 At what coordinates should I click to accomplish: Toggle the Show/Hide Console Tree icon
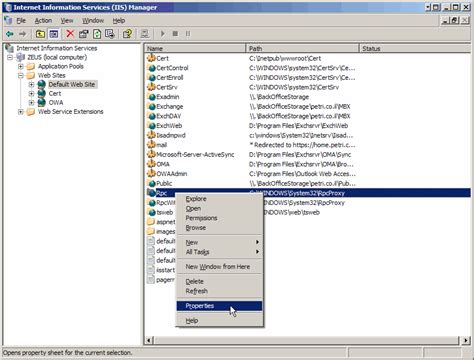pos(54,34)
